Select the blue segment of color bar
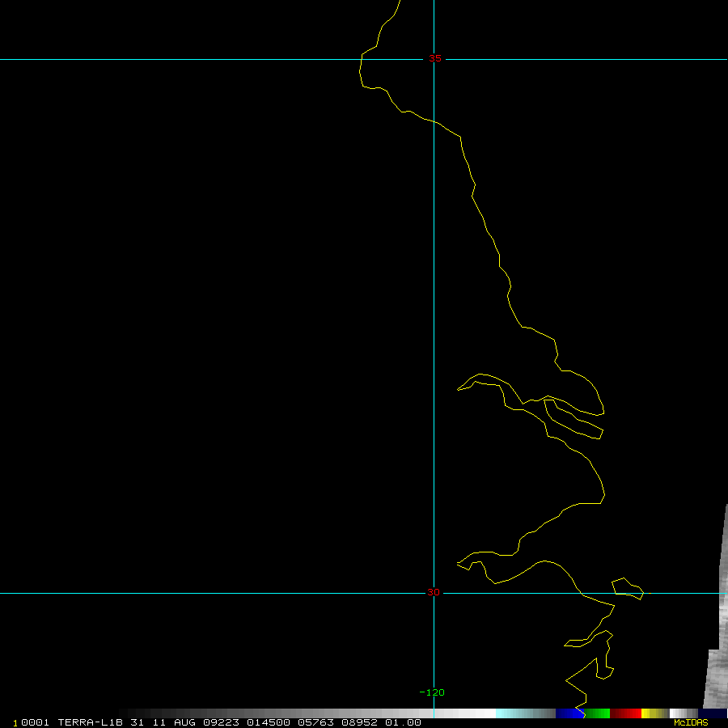The width and height of the screenshot is (728, 728). coord(569,713)
